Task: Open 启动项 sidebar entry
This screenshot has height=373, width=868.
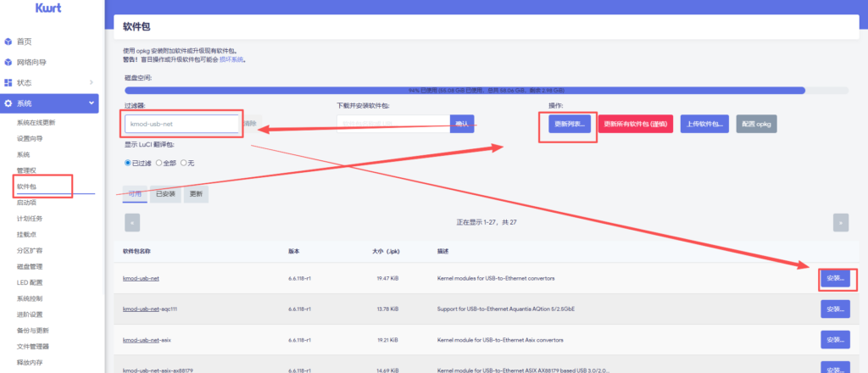Action: [26, 203]
